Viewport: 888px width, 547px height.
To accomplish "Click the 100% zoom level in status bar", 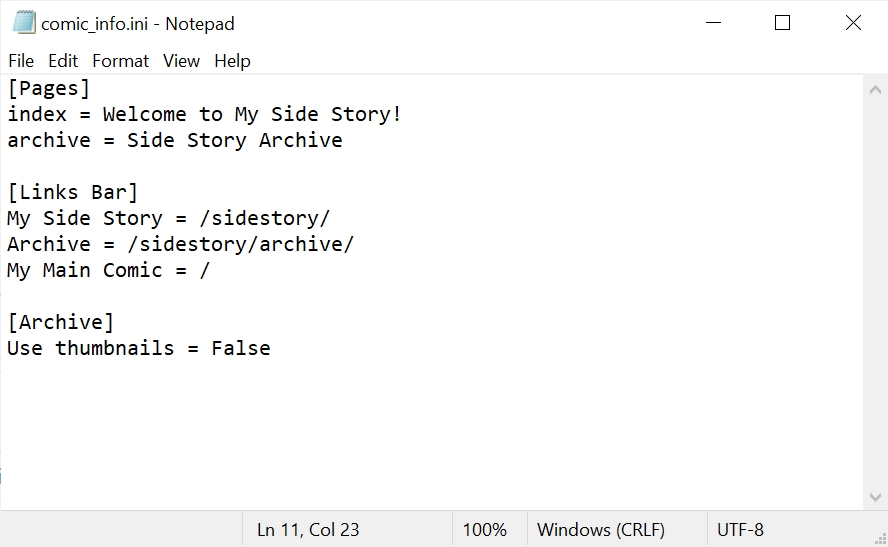I will point(484,530).
